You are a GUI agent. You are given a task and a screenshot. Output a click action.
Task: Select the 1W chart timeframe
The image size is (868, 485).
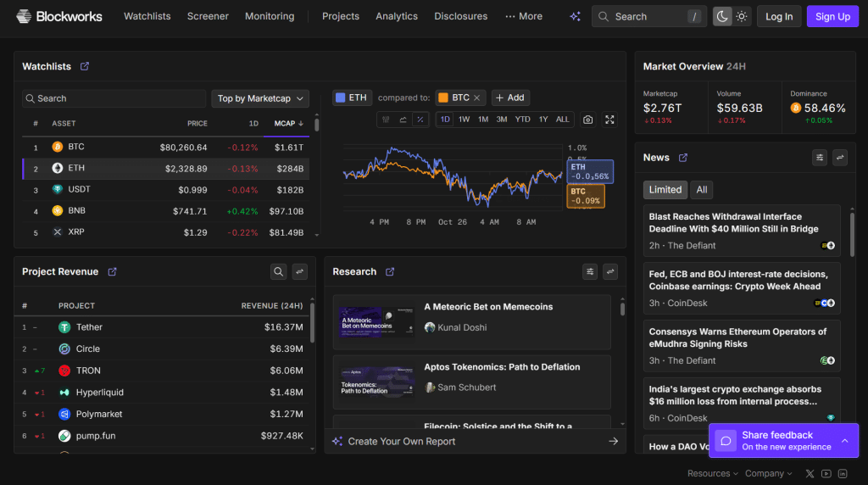pos(464,120)
